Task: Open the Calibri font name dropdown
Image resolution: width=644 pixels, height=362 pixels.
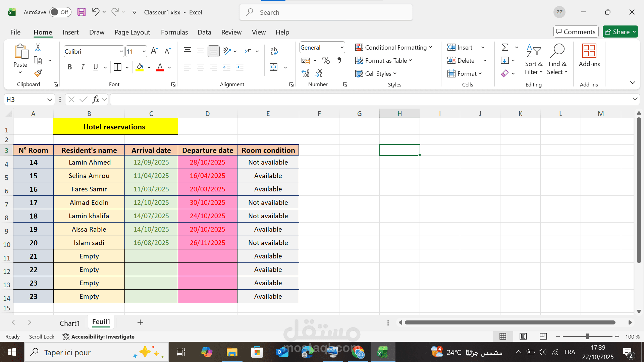Action: pyautogui.click(x=121, y=51)
